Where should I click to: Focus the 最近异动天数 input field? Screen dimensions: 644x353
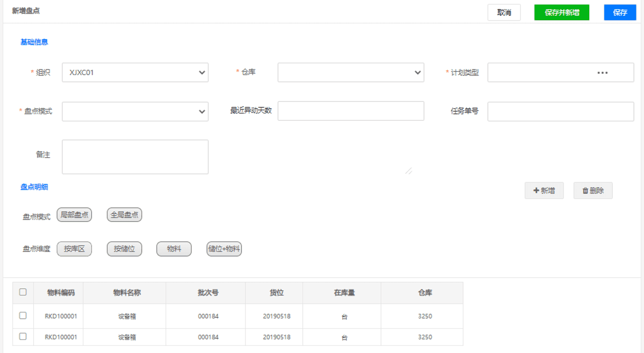[x=350, y=111]
